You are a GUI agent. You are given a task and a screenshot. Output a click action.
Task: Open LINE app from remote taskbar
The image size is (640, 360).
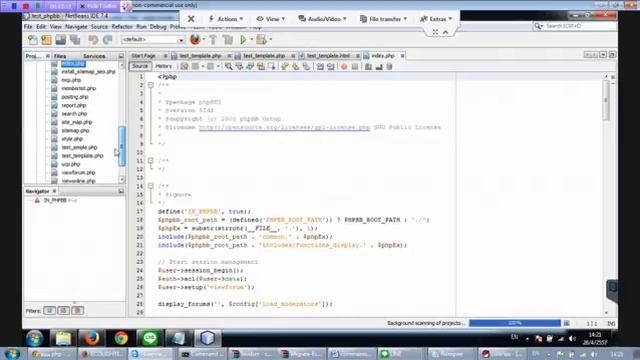click(150, 338)
